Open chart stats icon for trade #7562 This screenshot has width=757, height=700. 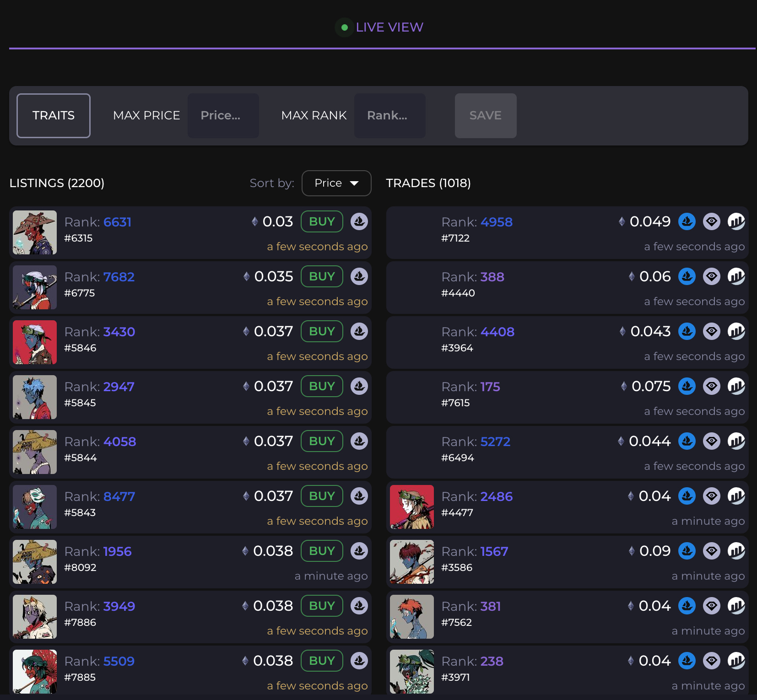tap(736, 606)
